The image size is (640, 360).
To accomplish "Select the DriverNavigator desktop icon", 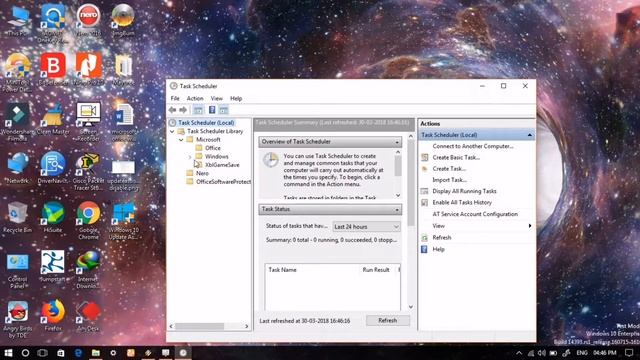I will [53, 168].
